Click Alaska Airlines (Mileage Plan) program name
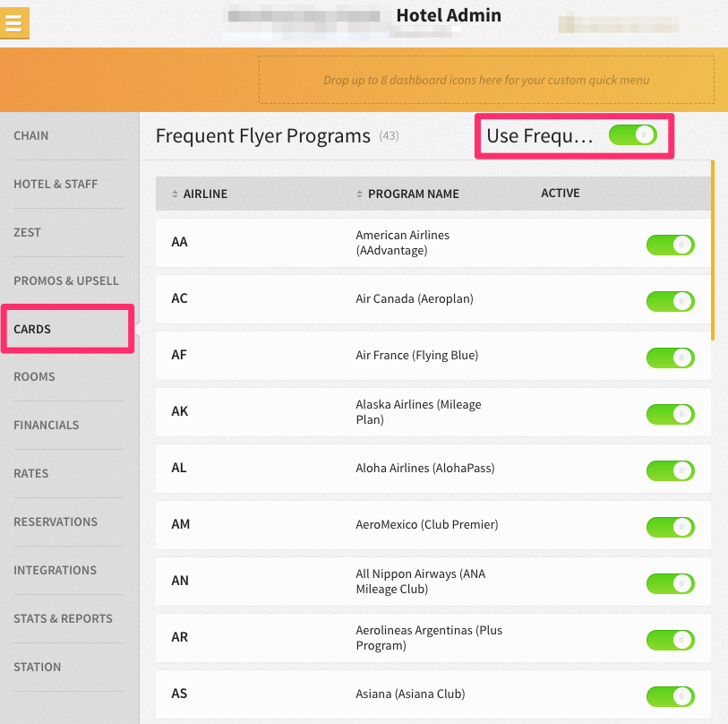Image resolution: width=728 pixels, height=724 pixels. click(418, 412)
